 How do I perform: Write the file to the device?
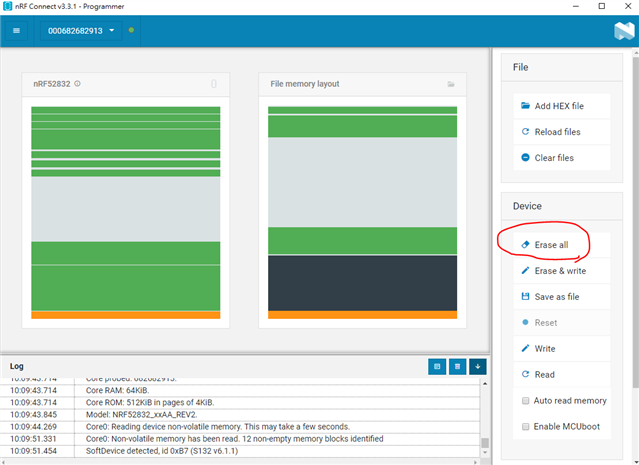pyautogui.click(x=562, y=348)
